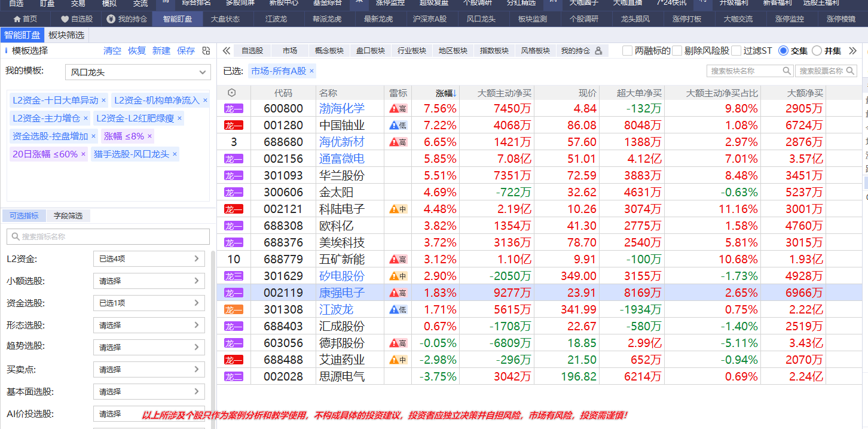The image size is (868, 429).
Task: Open the 字段筛选 tab
Action: pyautogui.click(x=68, y=216)
